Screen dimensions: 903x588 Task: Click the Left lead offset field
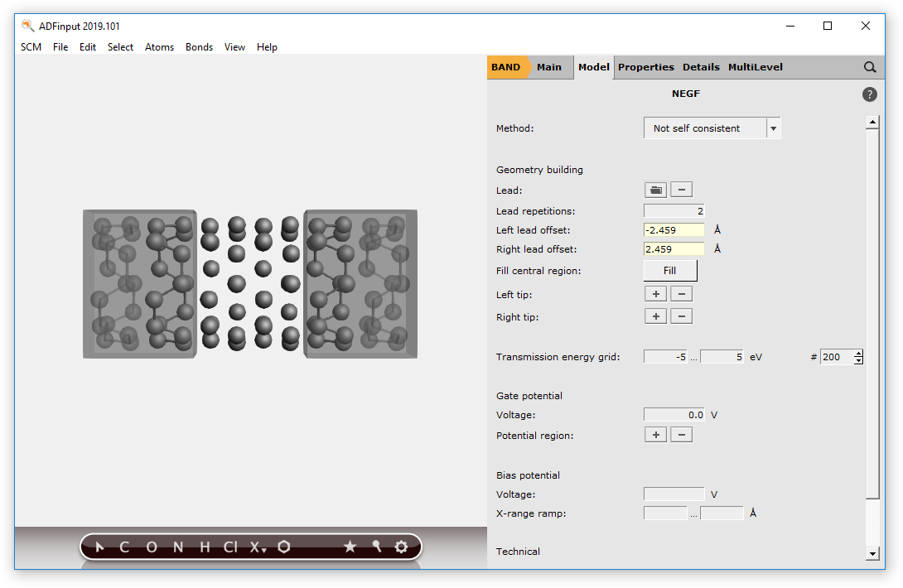pos(674,230)
